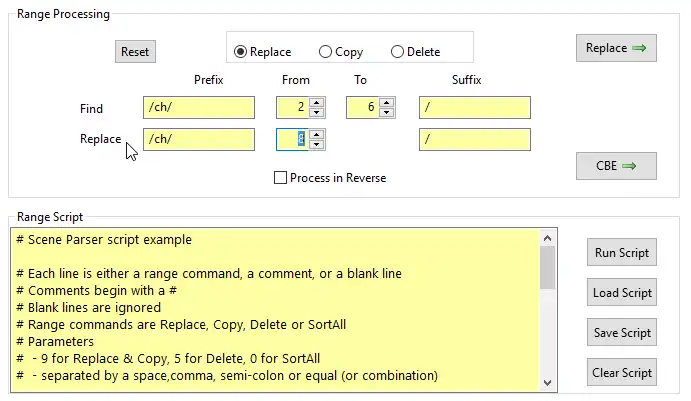691x401 pixels.
Task: Enable Process in Reverse checkbox
Action: tap(281, 178)
